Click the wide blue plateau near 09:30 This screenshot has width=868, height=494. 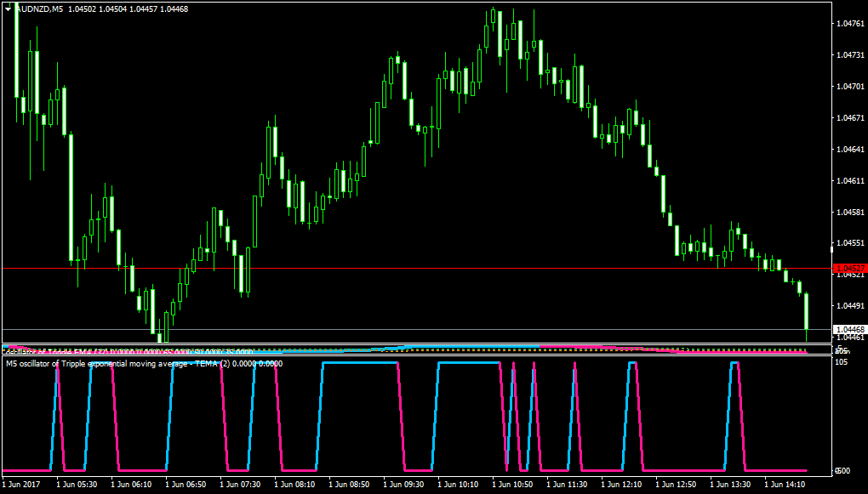(360, 363)
